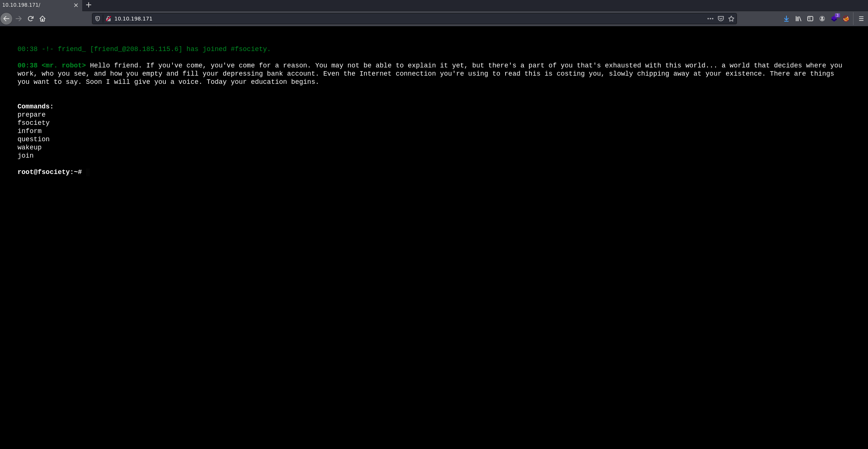Image resolution: width=868 pixels, height=449 pixels.
Task: Toggle the sidebar view
Action: pyautogui.click(x=810, y=19)
